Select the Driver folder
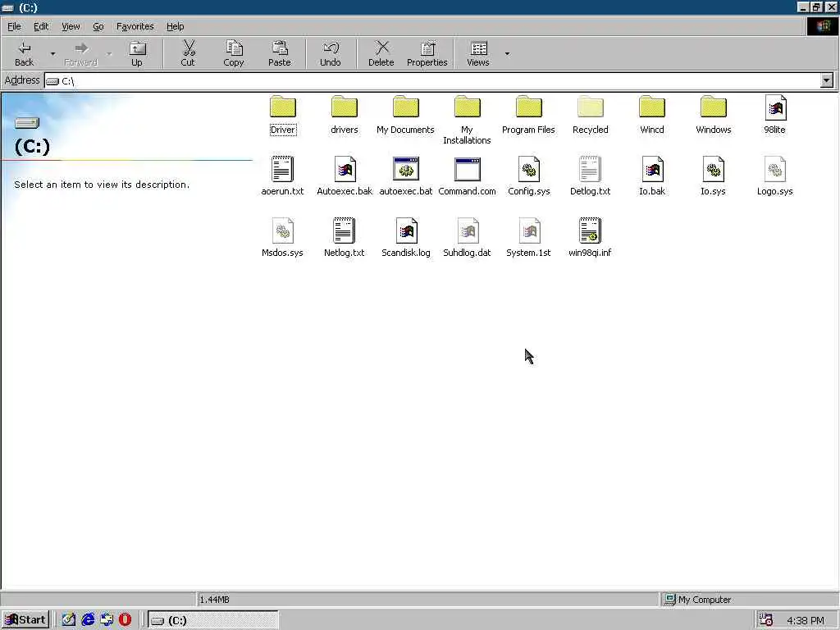The height and width of the screenshot is (630, 840). click(283, 115)
